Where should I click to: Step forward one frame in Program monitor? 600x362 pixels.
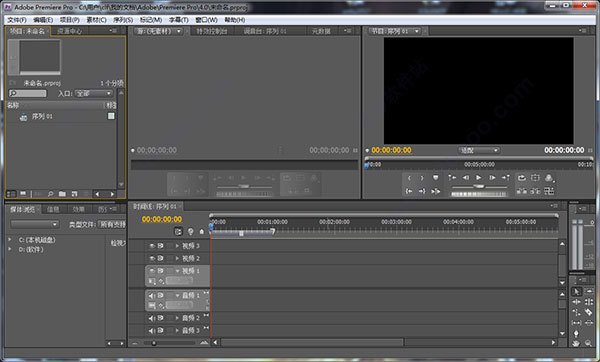click(x=492, y=178)
